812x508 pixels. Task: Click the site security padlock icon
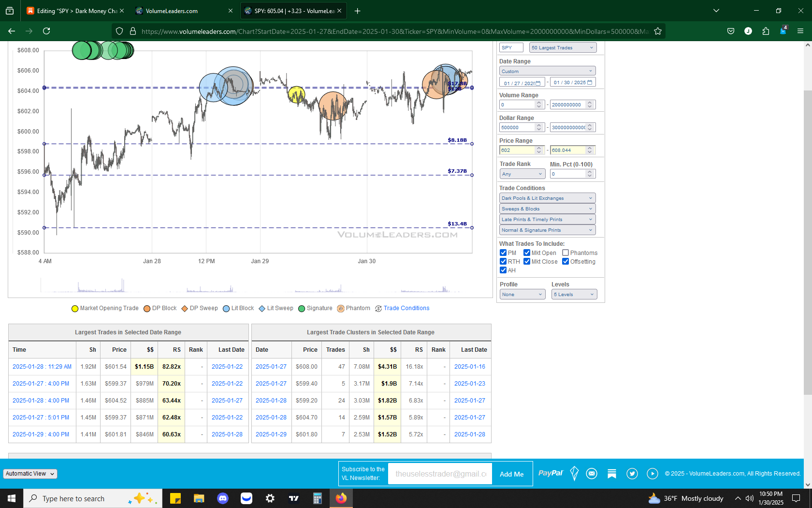133,31
